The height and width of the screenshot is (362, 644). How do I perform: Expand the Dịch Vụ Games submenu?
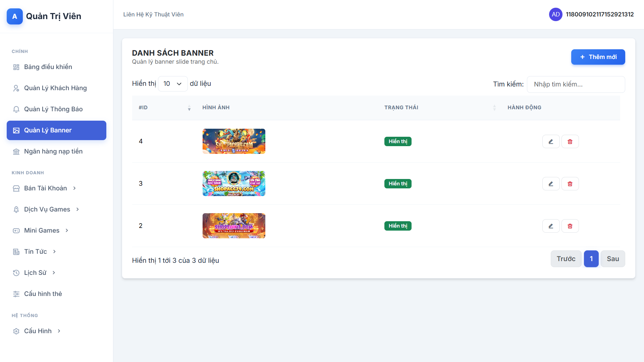tap(47, 209)
